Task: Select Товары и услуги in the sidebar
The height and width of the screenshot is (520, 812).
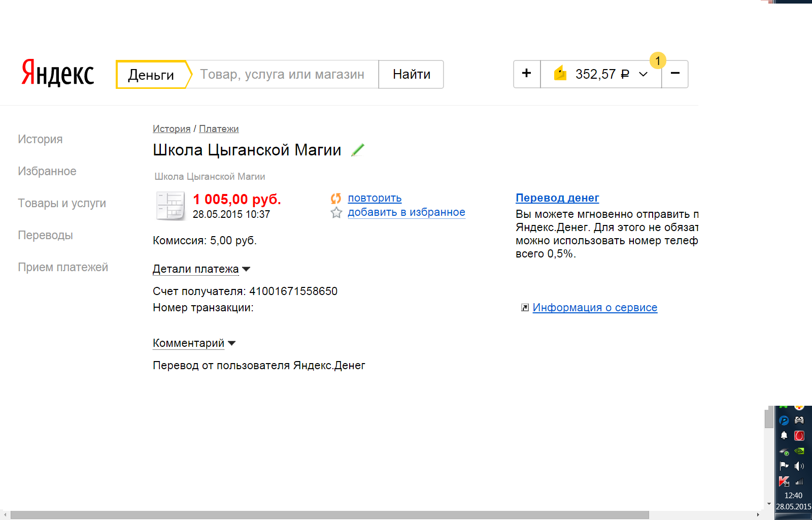Action: [62, 203]
